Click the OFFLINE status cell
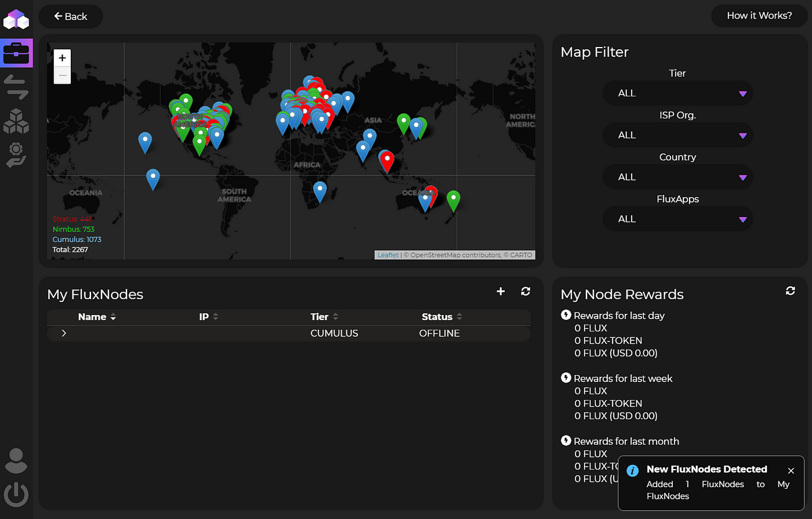Screen dimensions: 812x519 point(440,333)
